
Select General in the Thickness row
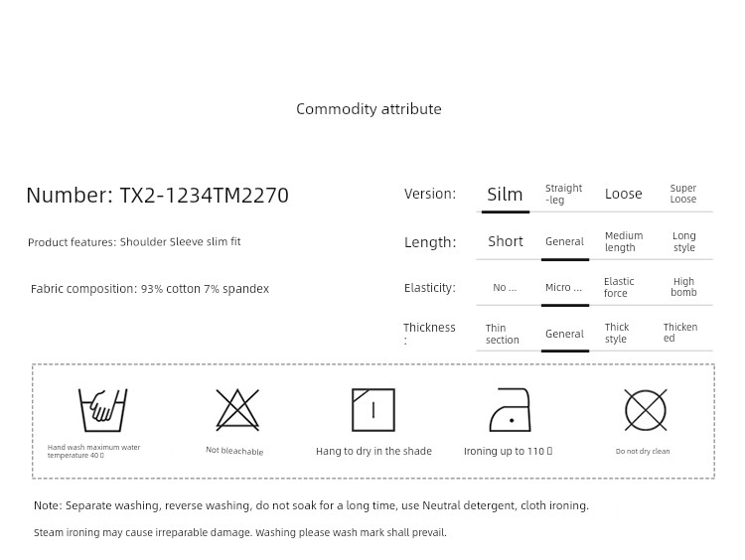pos(564,334)
